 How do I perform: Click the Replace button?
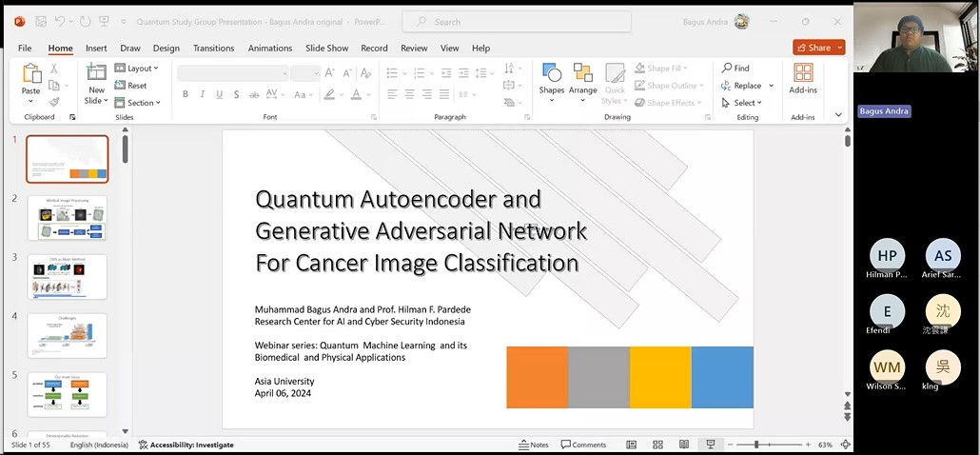[741, 86]
